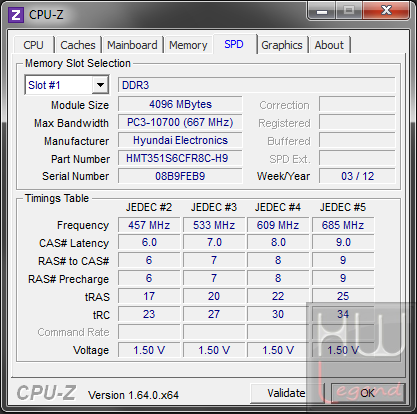The image size is (417, 414).
Task: Click the CPU-Z purple Z title bar icon
Action: (x=16, y=15)
